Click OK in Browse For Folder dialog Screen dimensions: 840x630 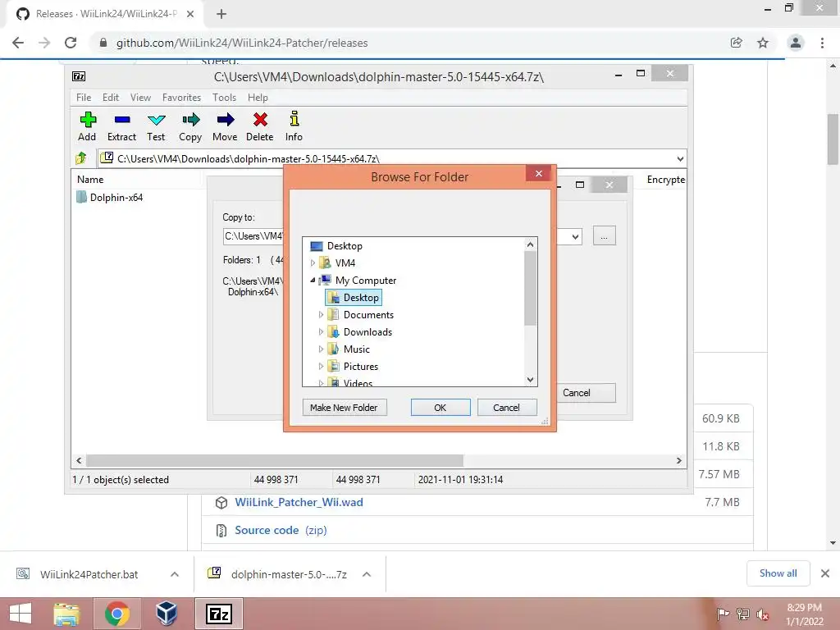tap(441, 408)
